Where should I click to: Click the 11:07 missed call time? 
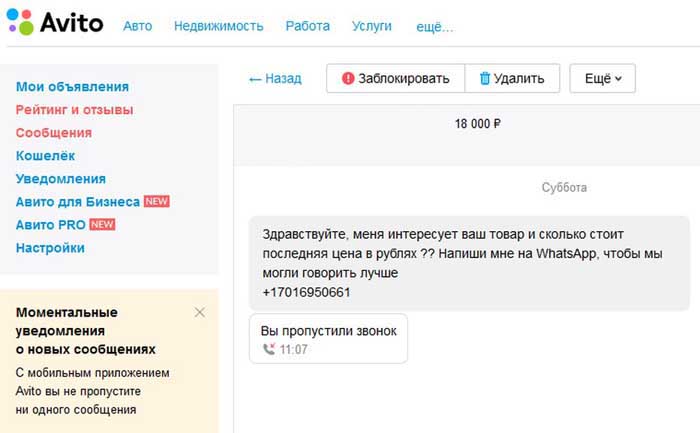coord(294,350)
